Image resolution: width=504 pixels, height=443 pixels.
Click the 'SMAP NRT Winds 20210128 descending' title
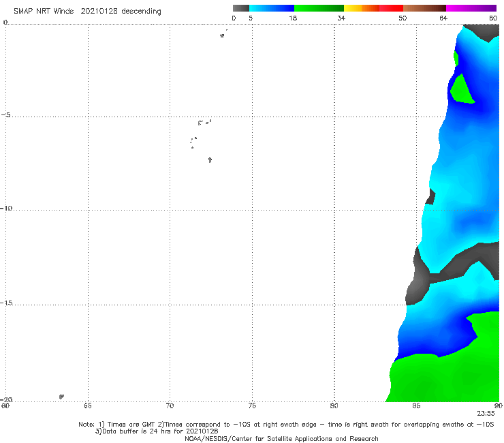pos(87,11)
